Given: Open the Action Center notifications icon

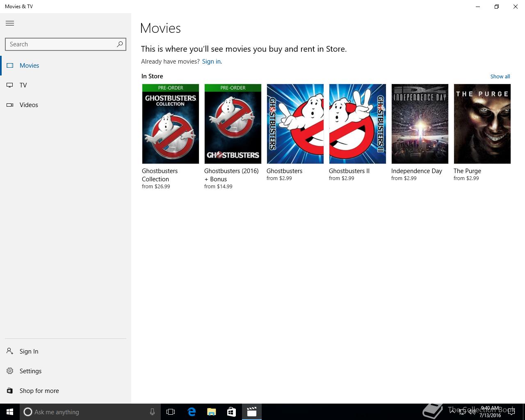Looking at the screenshot, I should 511,412.
